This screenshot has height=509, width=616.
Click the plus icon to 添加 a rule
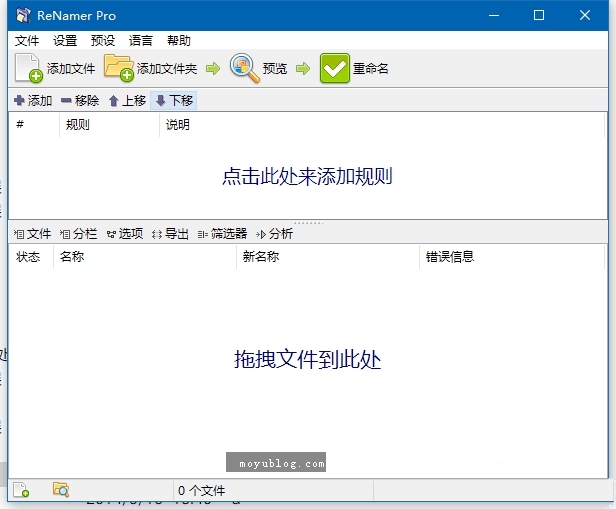(19, 101)
